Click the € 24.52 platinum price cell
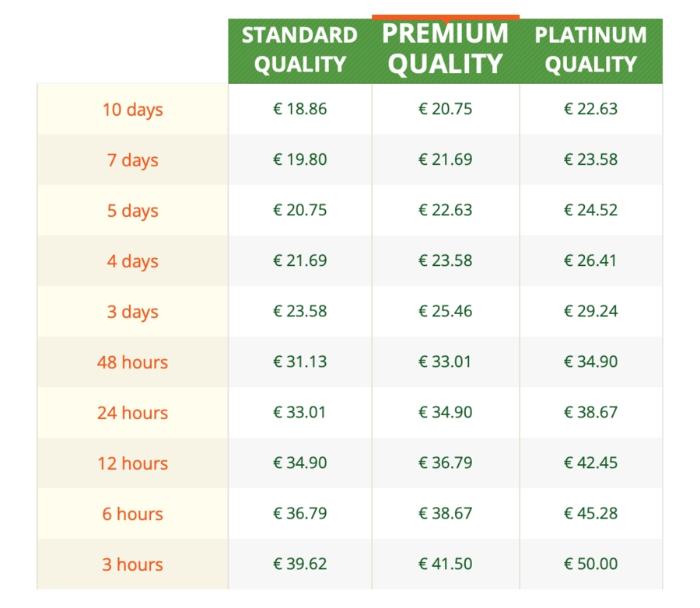 (591, 210)
